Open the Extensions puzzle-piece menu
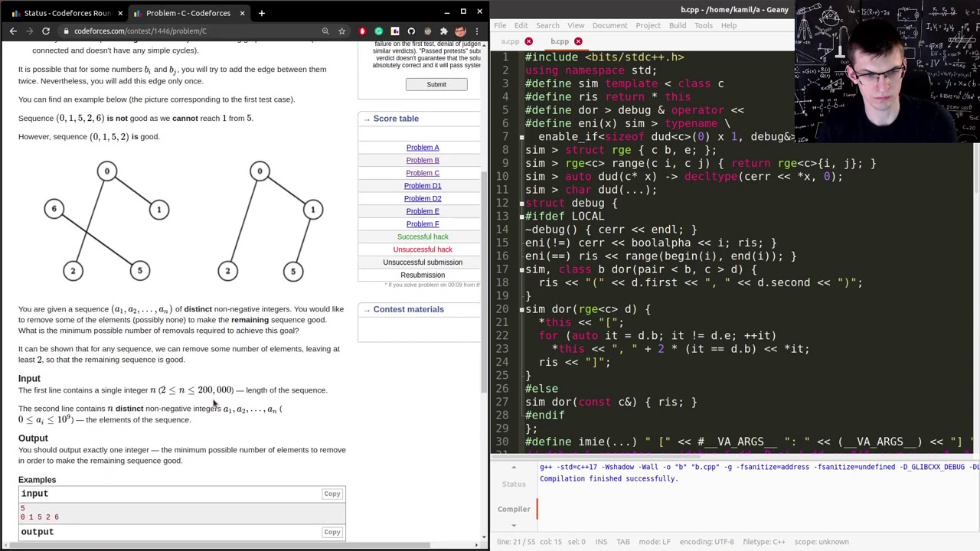This screenshot has width=980, height=551. click(x=443, y=31)
